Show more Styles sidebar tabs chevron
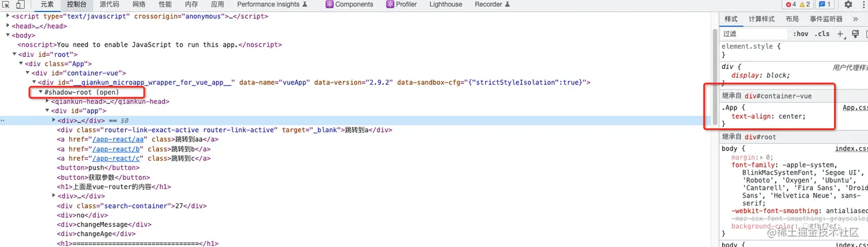 pos(855,19)
